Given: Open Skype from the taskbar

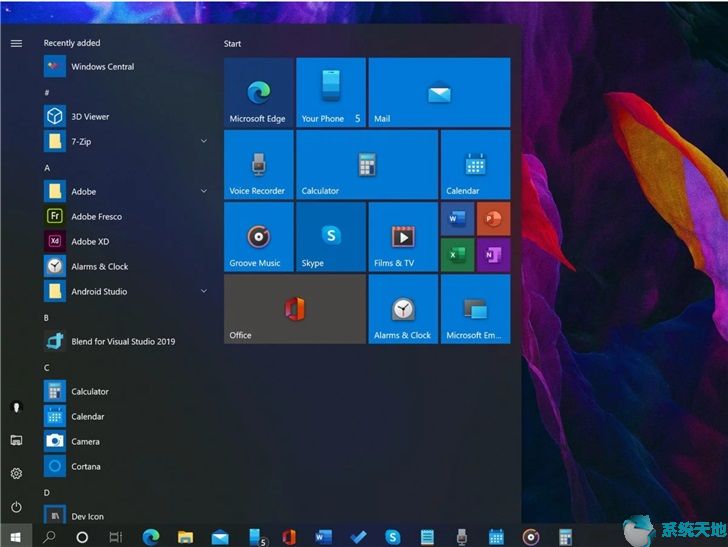Looking at the screenshot, I should point(393,537).
